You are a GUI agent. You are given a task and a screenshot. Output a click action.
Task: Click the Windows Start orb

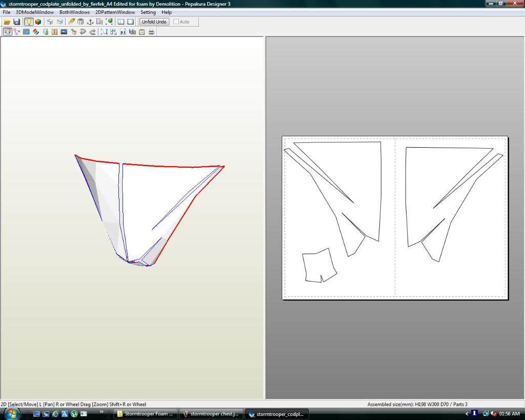[x=11, y=413]
